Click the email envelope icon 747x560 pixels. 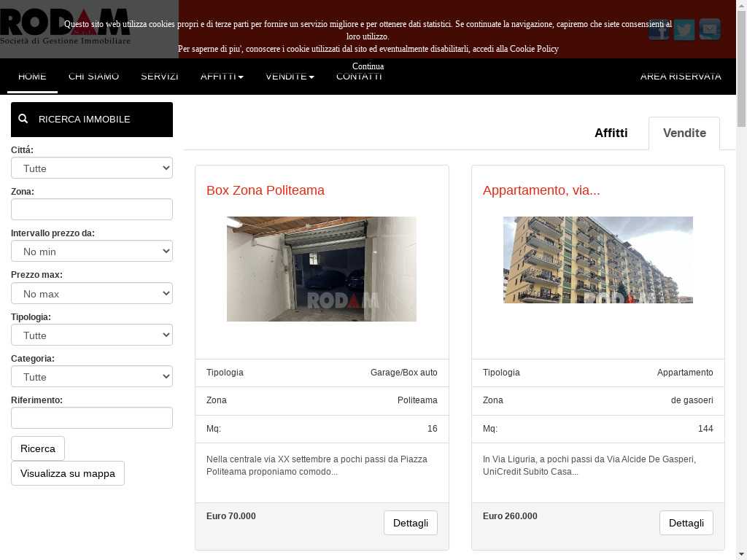(710, 29)
